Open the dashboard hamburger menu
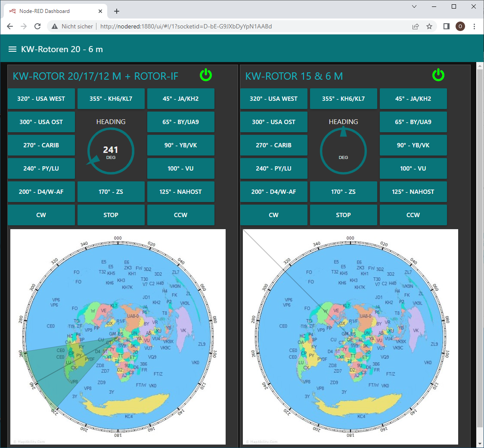 [x=12, y=49]
